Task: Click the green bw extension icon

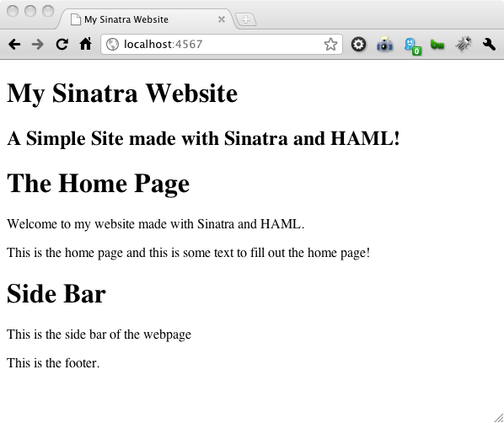Action: [x=437, y=45]
